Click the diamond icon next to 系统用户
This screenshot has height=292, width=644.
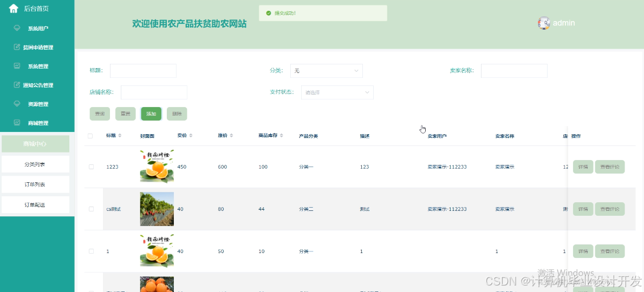tap(17, 28)
